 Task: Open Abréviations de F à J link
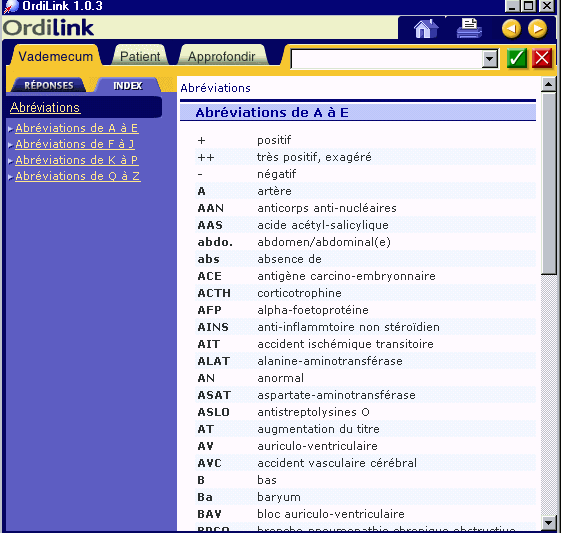coord(75,144)
